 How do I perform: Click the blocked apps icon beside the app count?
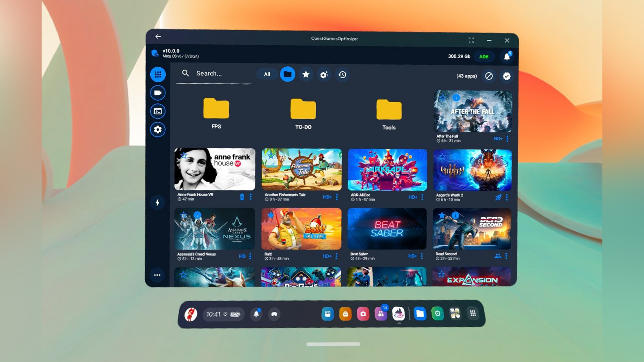(x=489, y=76)
